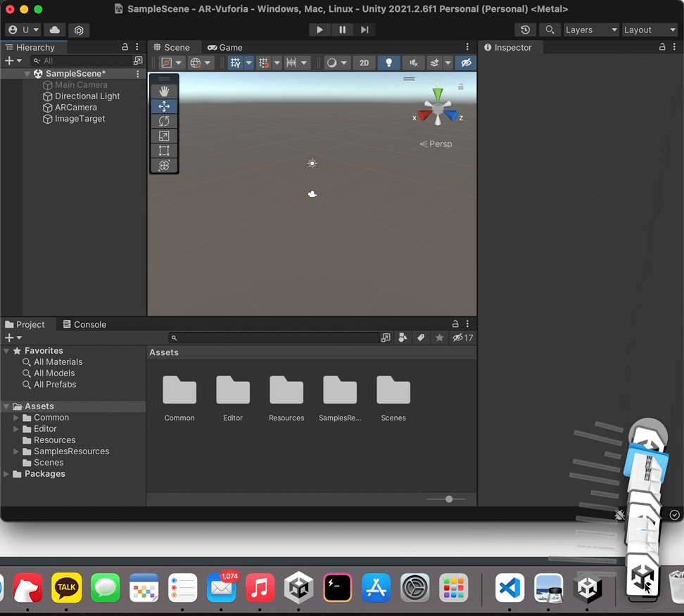
Task: Expand the Common folder in tree
Action: point(16,418)
